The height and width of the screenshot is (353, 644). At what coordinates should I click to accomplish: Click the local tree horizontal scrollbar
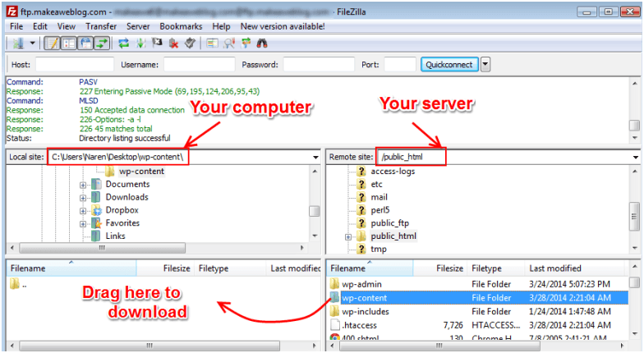point(102,248)
